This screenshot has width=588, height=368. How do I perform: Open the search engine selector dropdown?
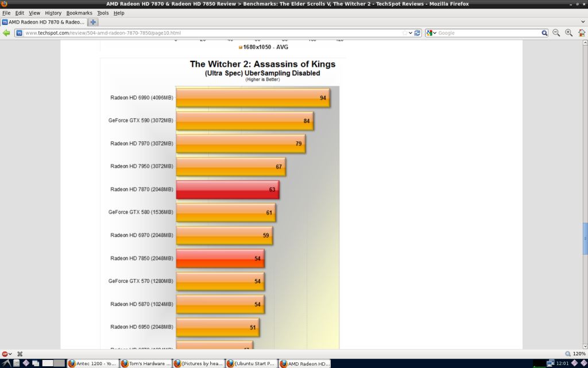point(435,33)
